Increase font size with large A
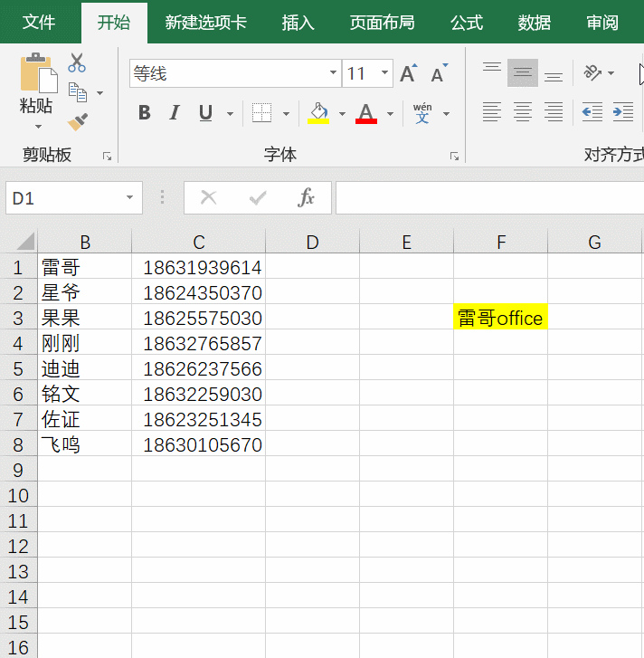 [x=408, y=73]
